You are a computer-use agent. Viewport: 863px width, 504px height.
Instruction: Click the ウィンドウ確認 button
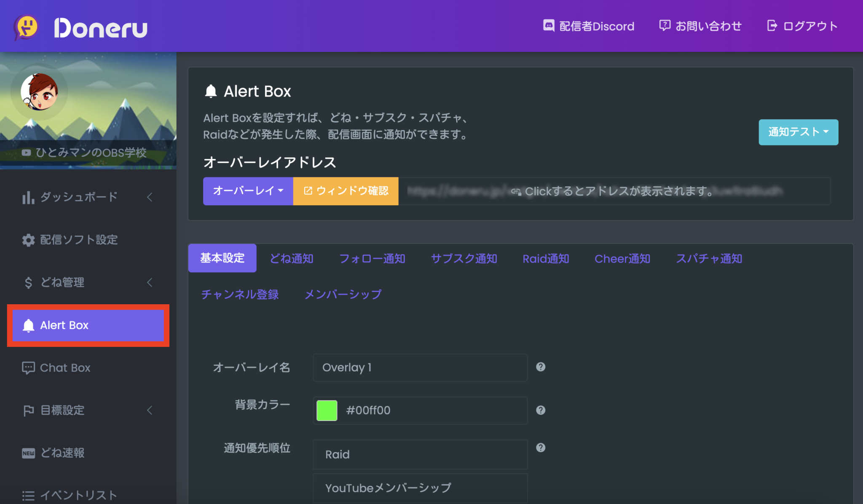coord(346,191)
